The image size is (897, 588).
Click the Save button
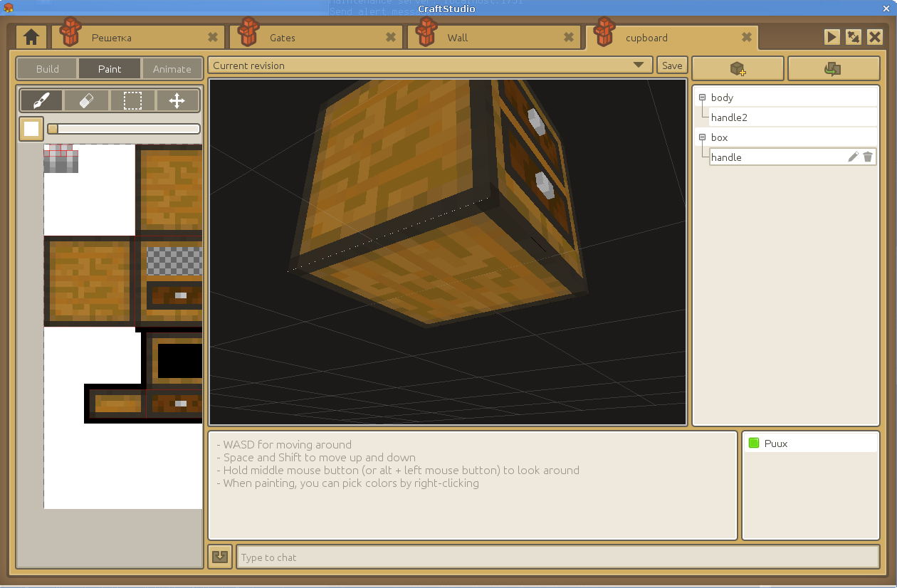tap(672, 65)
